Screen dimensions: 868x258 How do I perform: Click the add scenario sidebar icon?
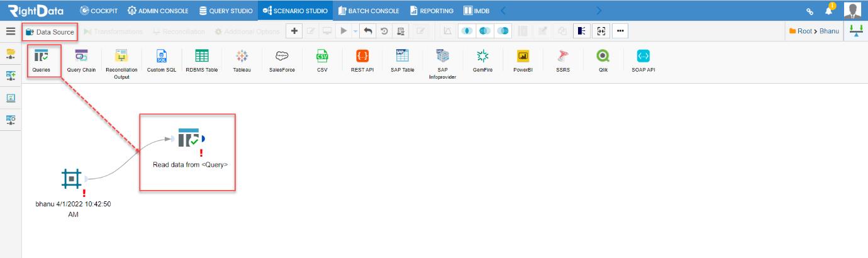point(11,77)
